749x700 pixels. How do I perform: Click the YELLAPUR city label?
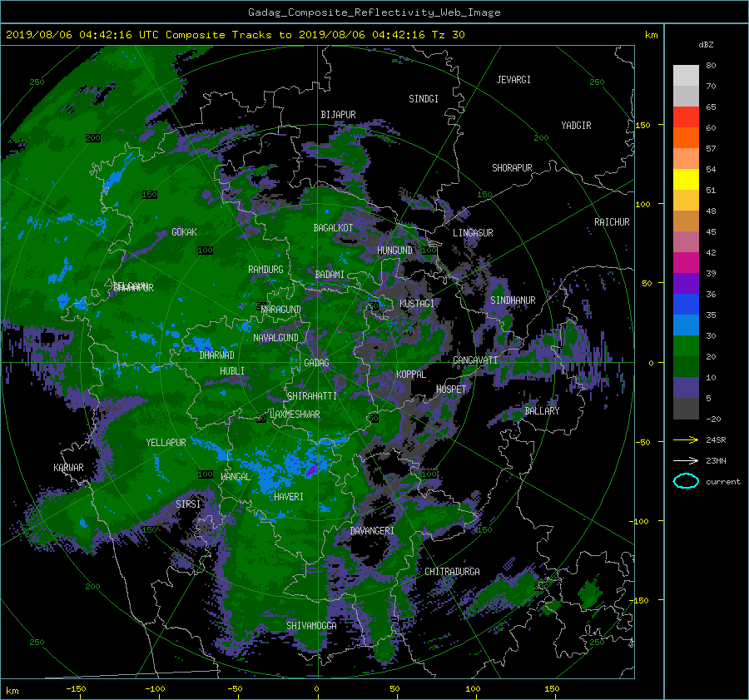(x=166, y=443)
